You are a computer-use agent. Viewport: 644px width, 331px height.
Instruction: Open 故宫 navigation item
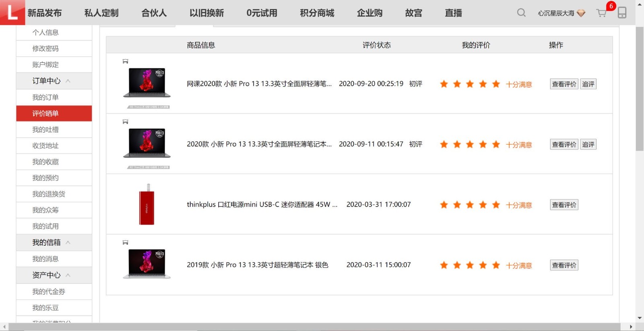click(414, 13)
